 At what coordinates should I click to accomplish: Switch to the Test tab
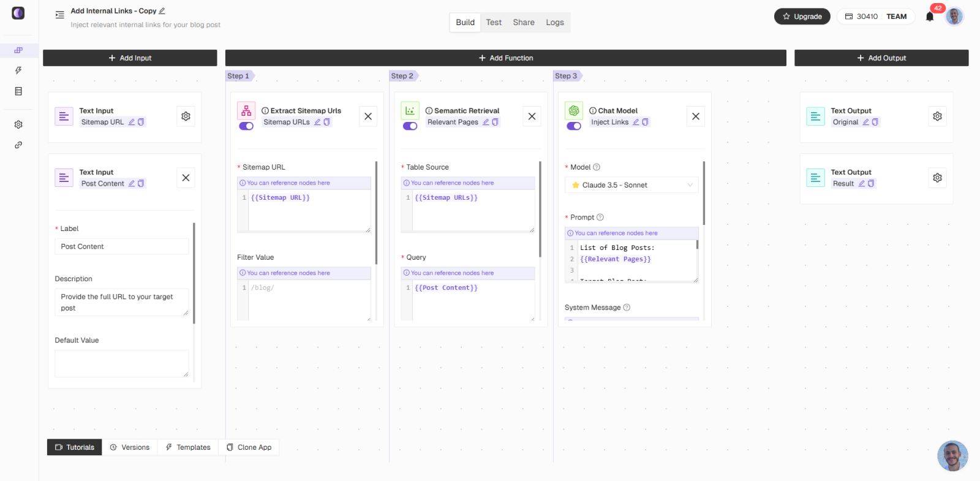pyautogui.click(x=494, y=23)
